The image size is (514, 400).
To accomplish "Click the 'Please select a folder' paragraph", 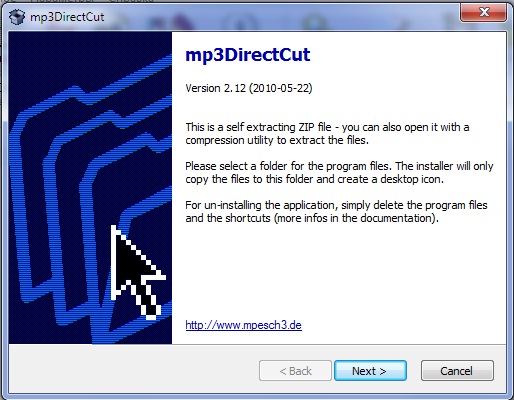I will [339, 173].
